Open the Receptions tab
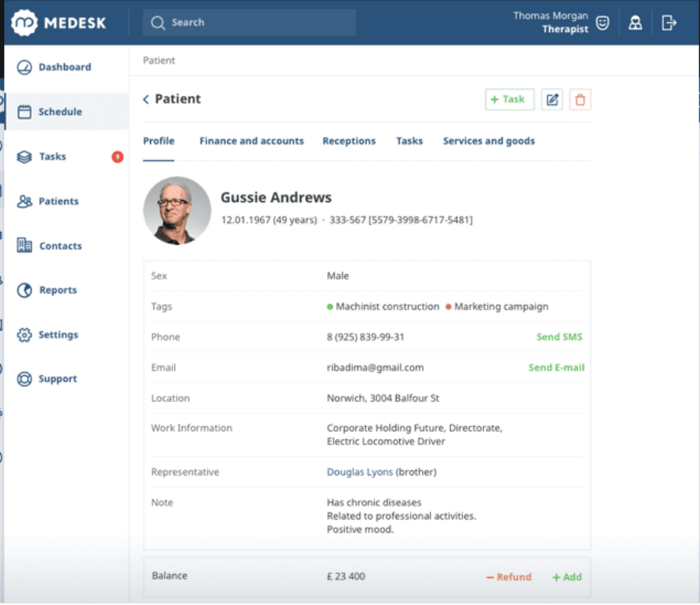 349,141
